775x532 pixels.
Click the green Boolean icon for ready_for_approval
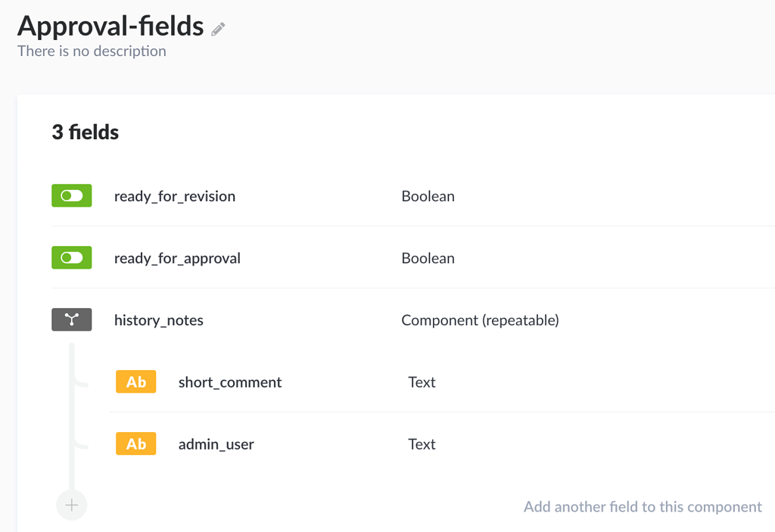point(72,257)
